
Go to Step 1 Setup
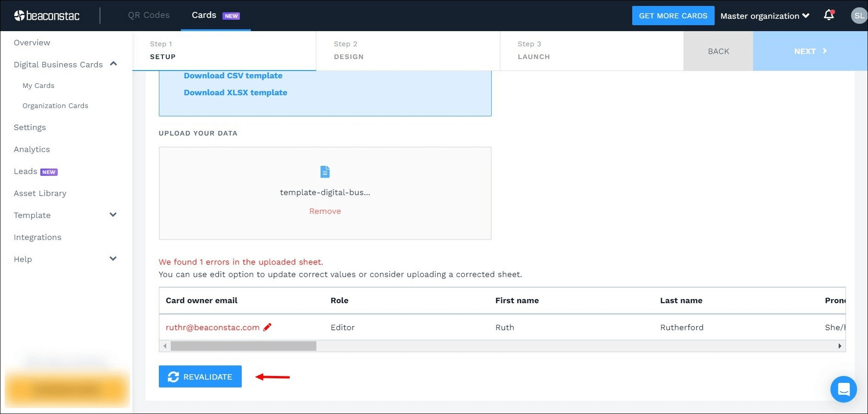pos(224,51)
